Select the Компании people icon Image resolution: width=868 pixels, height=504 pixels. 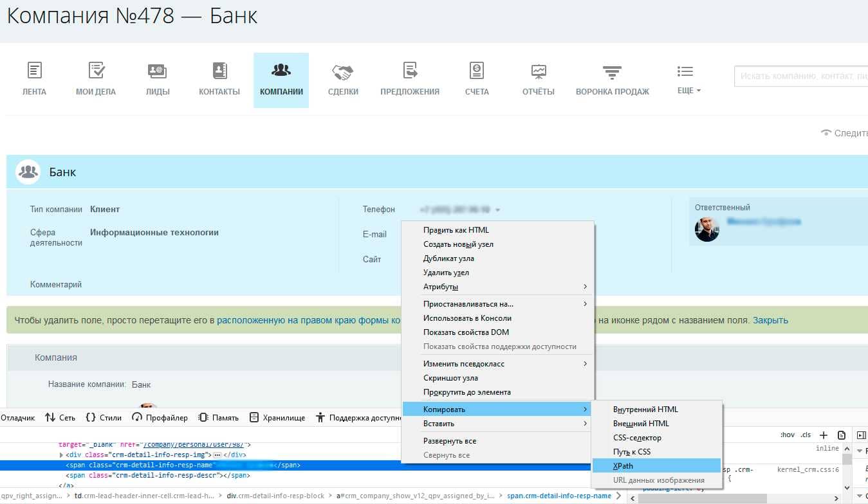(281, 70)
